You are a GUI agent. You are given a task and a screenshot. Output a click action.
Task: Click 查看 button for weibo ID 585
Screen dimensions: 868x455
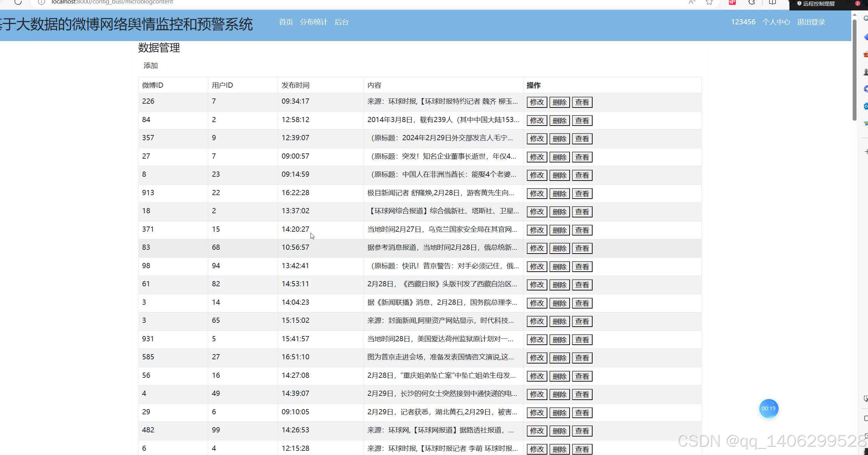582,358
